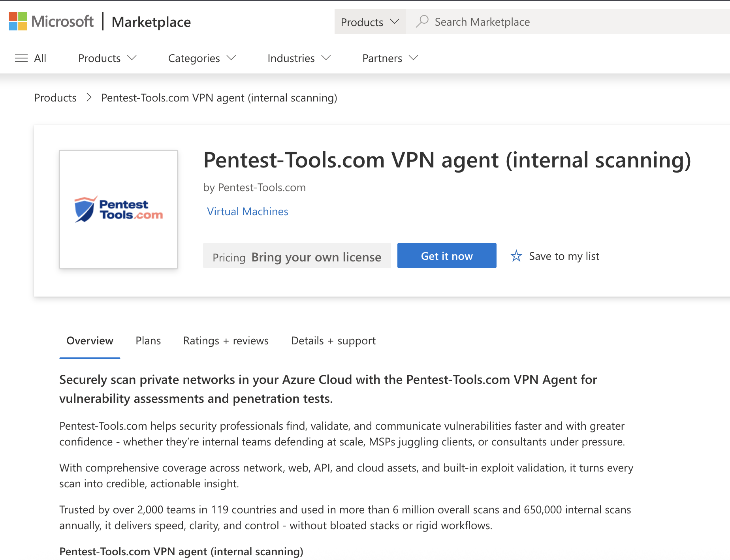Click the star icon next to Save to my list
730x560 pixels.
tap(516, 256)
